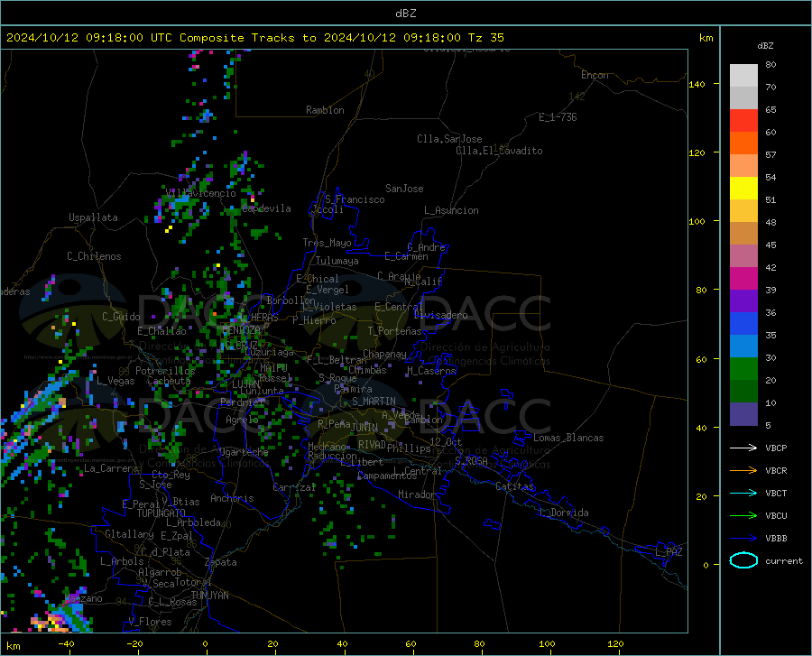Viewport: 812px width, 656px height.
Task: Select the light blue 30-35 dBZ swatch
Action: point(743,346)
